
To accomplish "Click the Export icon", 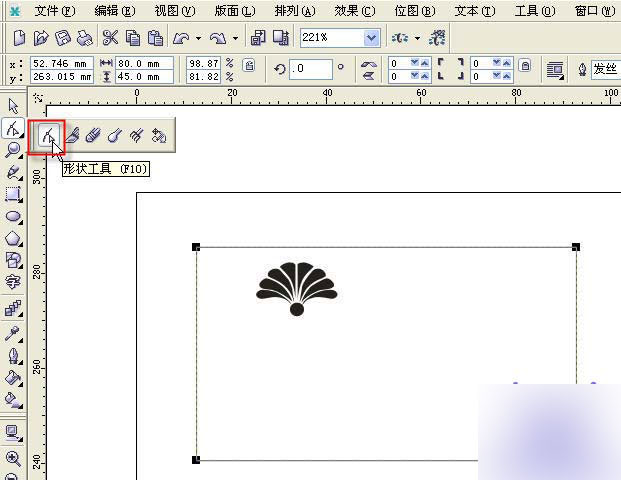I will pyautogui.click(x=281, y=38).
